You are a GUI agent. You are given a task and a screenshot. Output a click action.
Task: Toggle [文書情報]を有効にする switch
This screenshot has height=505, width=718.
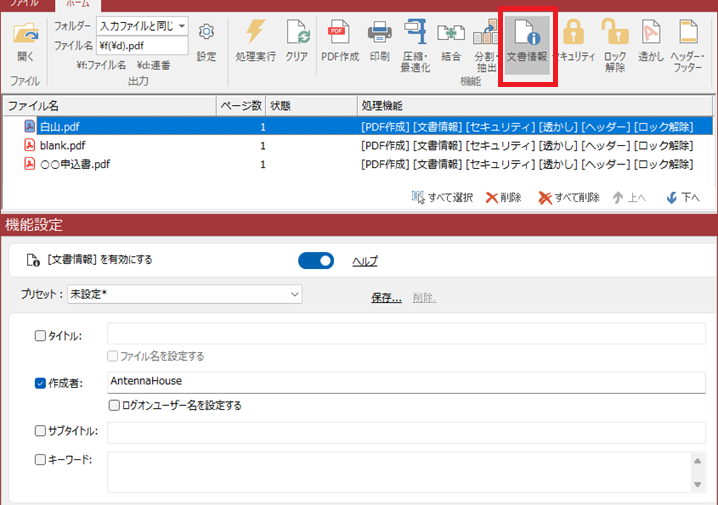(x=316, y=261)
